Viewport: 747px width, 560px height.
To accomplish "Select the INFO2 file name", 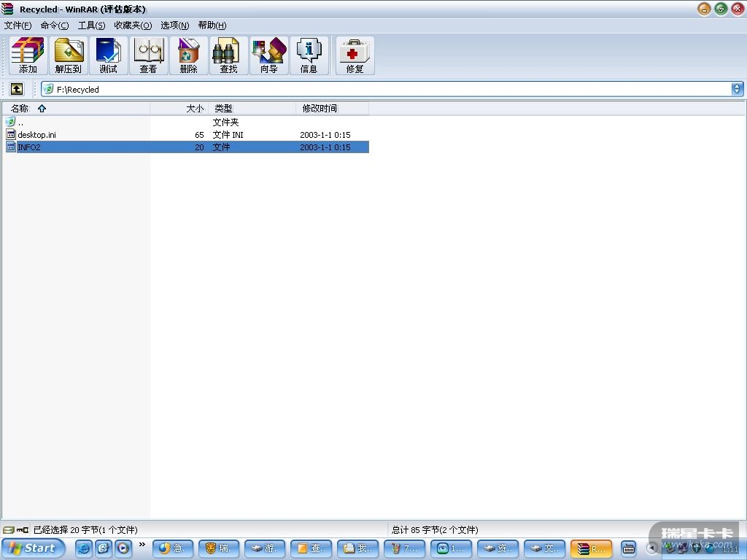I will 29,147.
